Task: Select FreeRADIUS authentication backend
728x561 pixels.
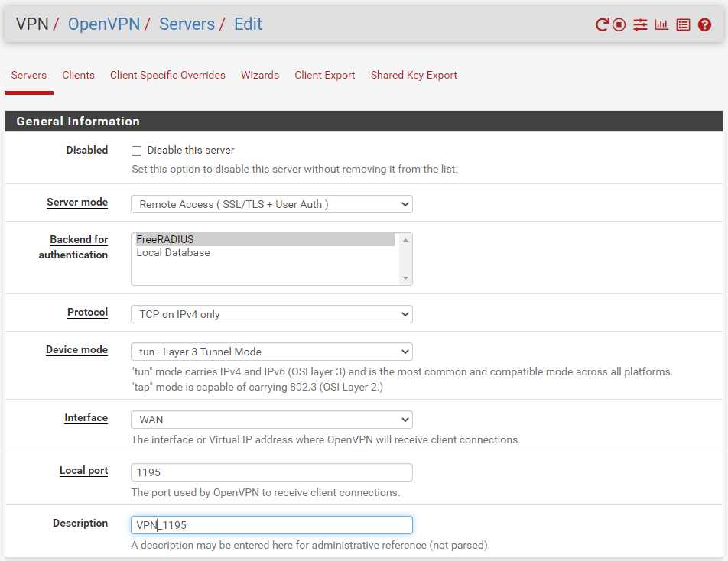Action: coord(265,239)
